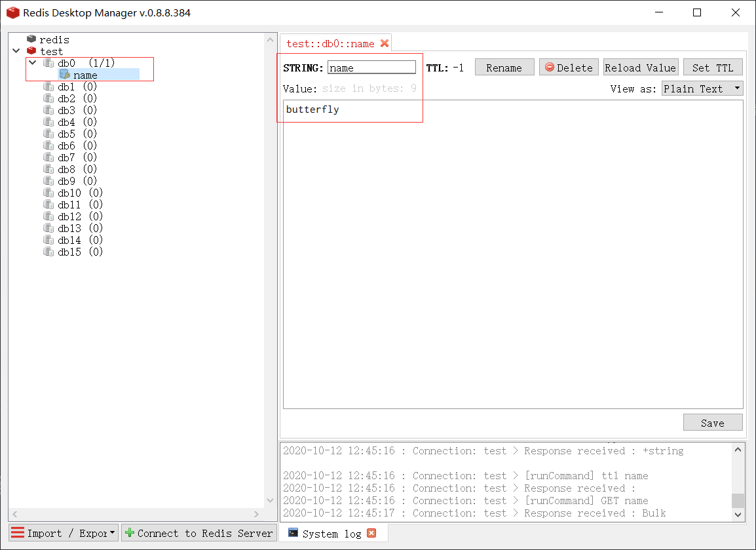Select db0 (1/1) tree label
Viewport: 756px width, 550px height.
(x=86, y=63)
